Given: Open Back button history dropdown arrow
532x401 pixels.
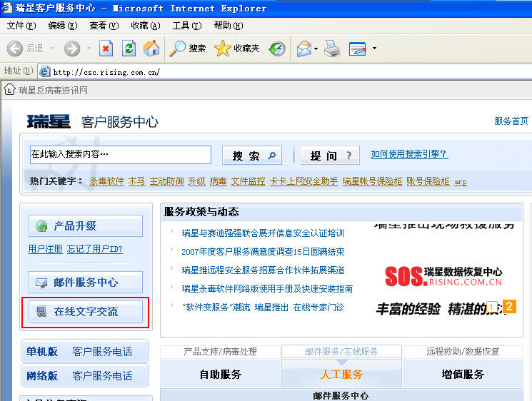Looking at the screenshot, I should [52, 49].
